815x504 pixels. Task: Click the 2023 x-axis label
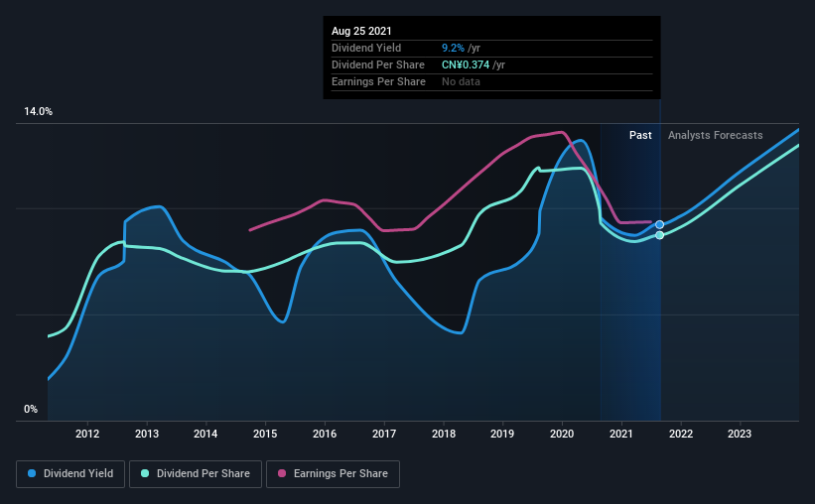(740, 434)
